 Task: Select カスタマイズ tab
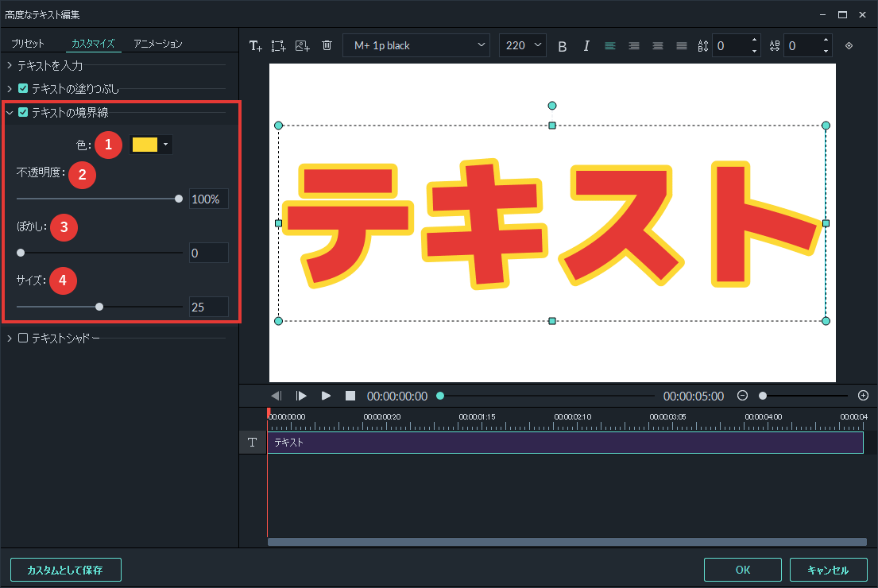tap(93, 43)
